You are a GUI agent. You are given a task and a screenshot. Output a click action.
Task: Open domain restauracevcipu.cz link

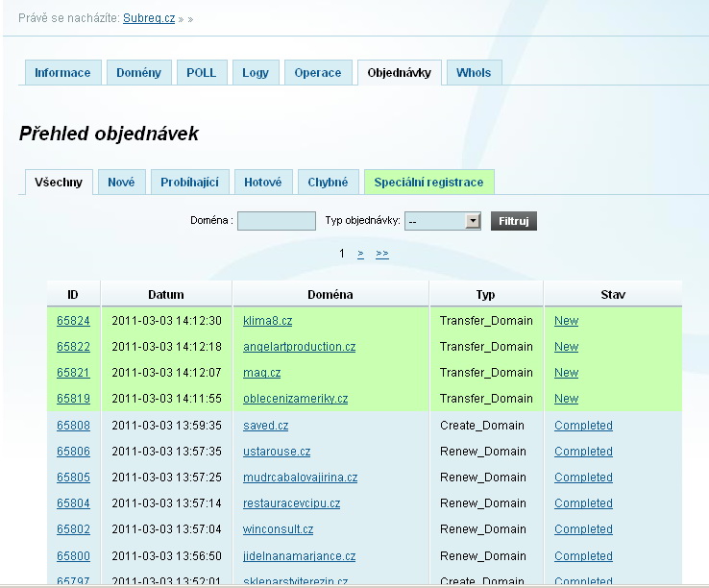tap(291, 503)
